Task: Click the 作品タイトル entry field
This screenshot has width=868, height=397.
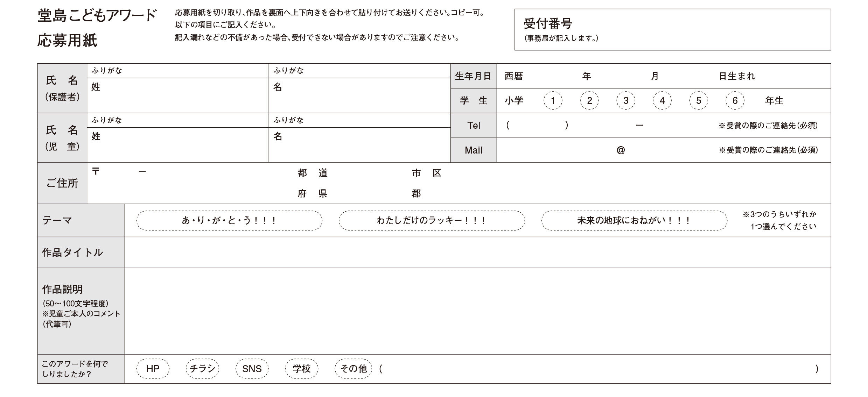Action: [477, 253]
